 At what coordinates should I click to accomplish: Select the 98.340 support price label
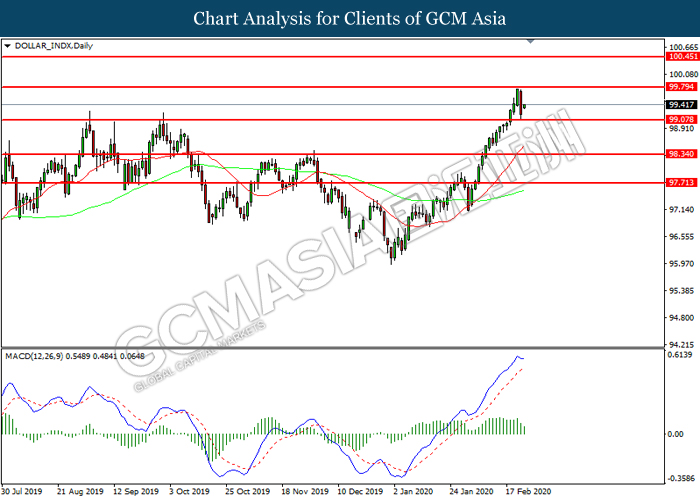(682, 155)
